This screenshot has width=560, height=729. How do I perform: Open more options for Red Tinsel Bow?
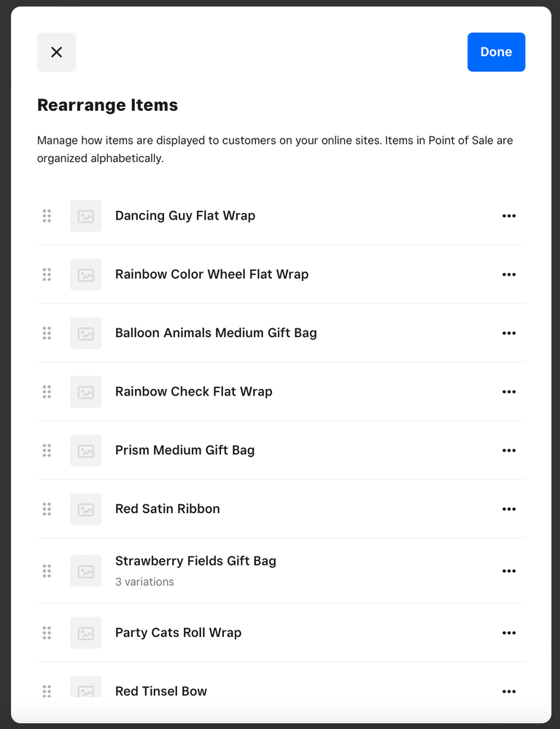click(x=509, y=691)
